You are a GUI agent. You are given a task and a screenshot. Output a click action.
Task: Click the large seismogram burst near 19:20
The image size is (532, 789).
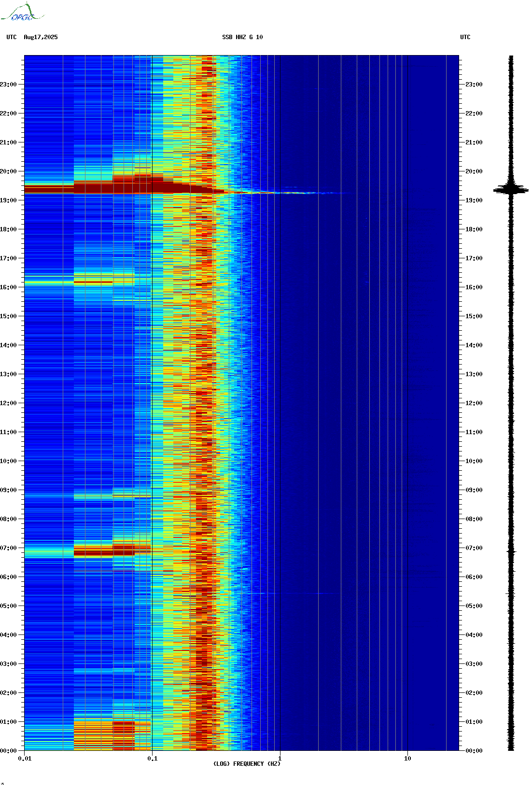click(511, 189)
